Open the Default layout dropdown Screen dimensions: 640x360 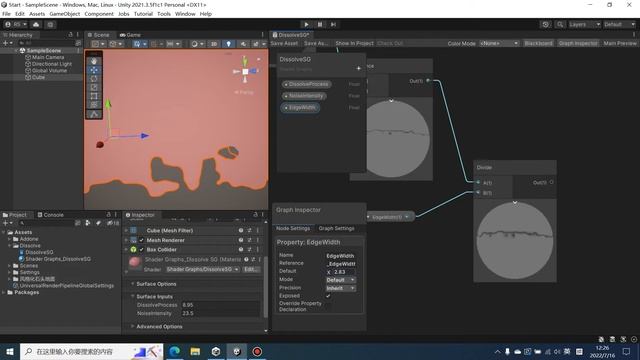pyautogui.click(x=619, y=24)
